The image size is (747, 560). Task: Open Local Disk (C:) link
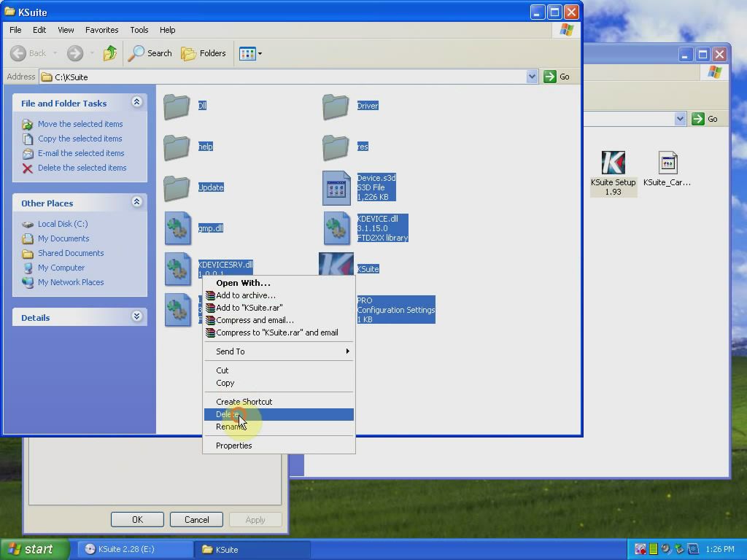click(63, 224)
